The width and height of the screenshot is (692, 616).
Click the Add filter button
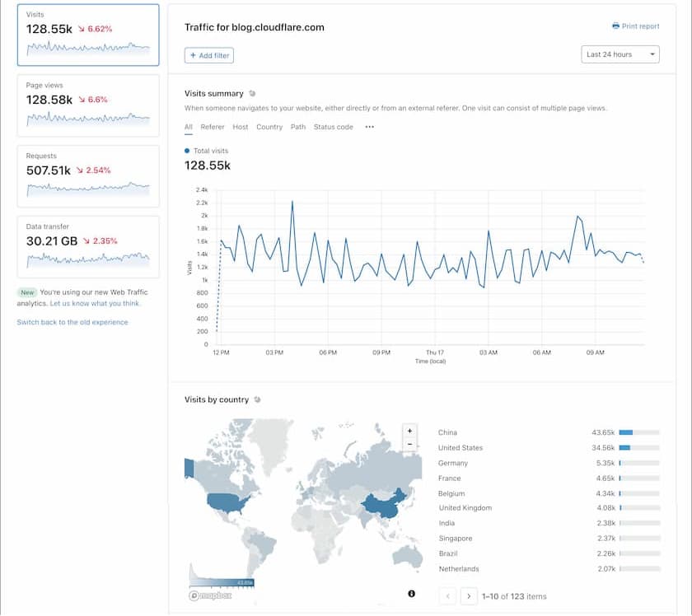point(209,56)
